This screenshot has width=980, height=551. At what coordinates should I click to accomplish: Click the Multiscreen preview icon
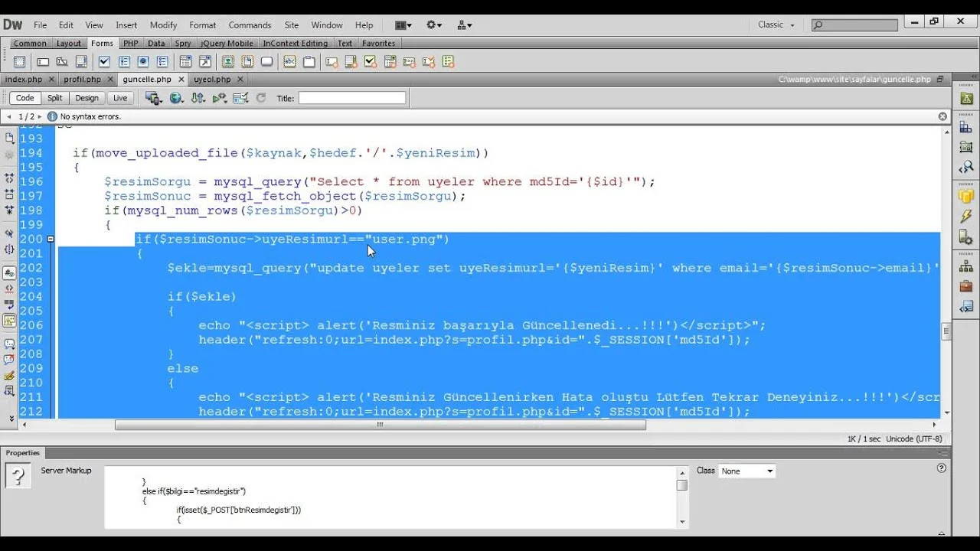[x=153, y=98]
